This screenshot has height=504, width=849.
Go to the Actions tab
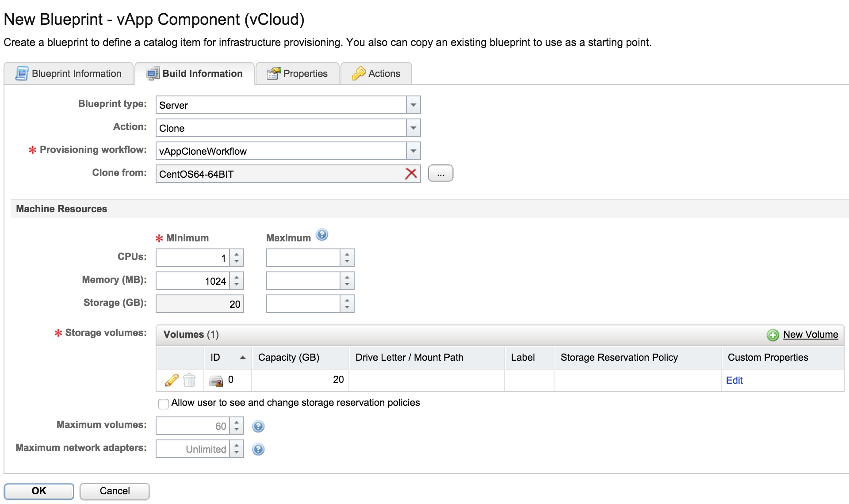[376, 73]
